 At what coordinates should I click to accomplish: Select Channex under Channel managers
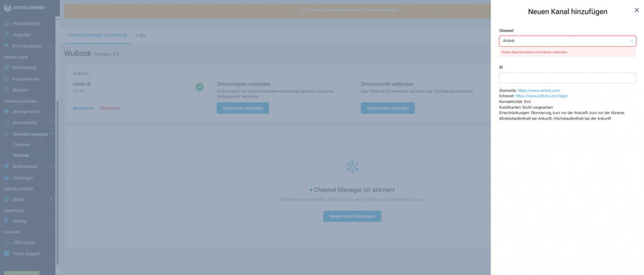(21, 145)
